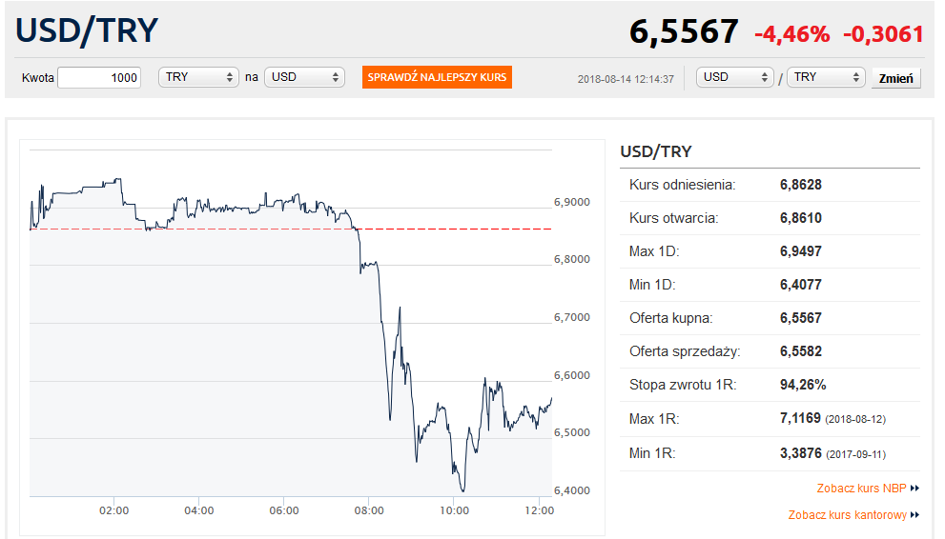
Task: Click the absolute change -0,3061
Action: [883, 34]
